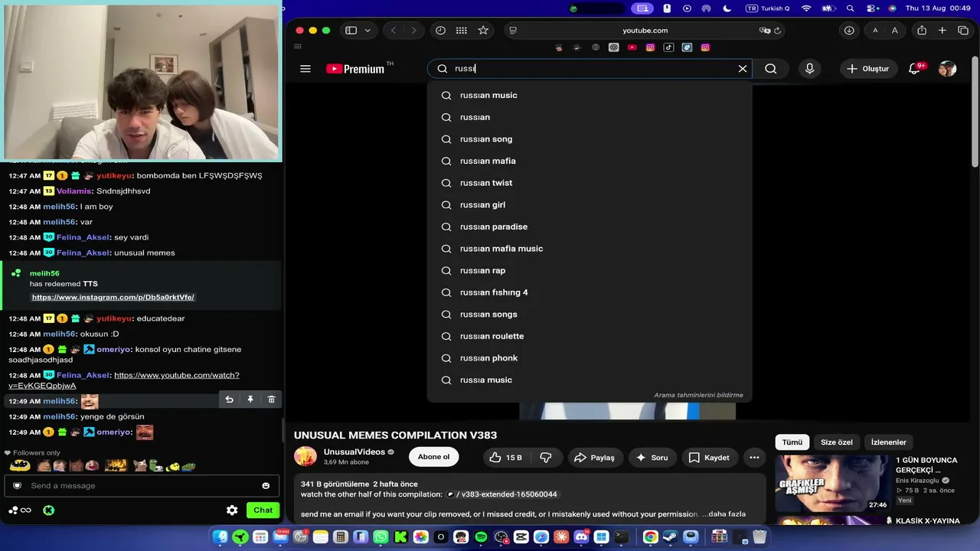Open Spotify from the Dock

(481, 537)
